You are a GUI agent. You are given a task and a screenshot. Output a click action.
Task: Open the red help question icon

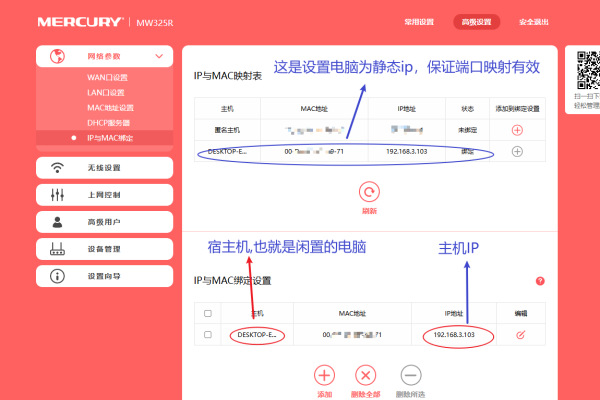point(540,281)
